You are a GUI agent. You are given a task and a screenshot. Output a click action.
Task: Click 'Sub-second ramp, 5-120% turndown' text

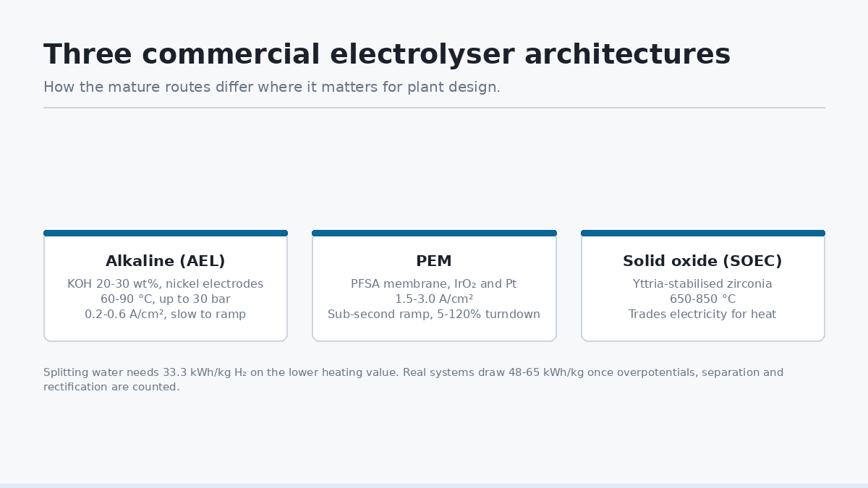point(434,314)
